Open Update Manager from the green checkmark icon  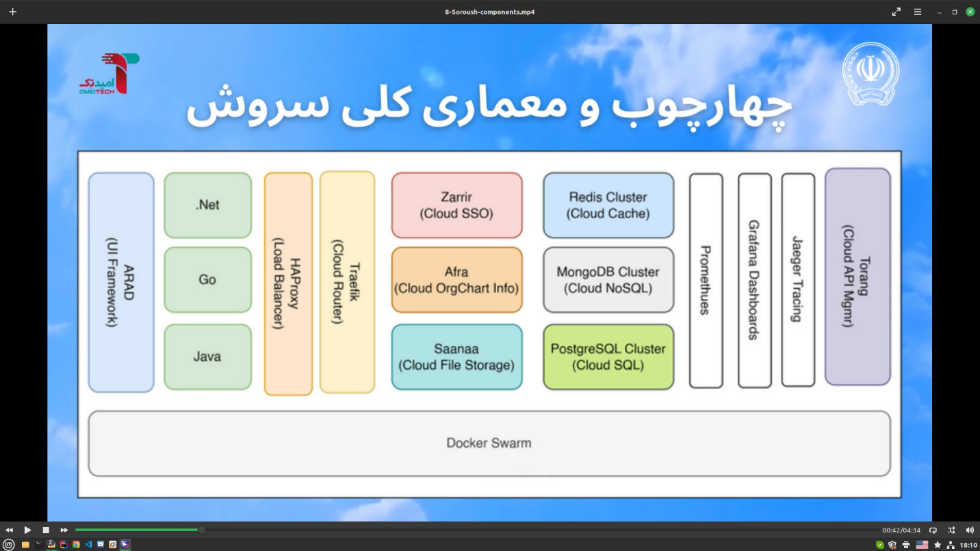point(880,545)
